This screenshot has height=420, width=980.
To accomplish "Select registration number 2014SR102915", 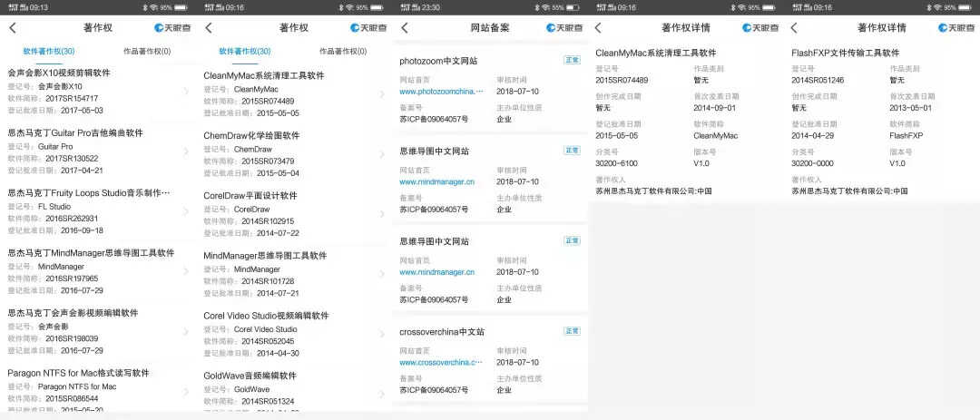I will [x=268, y=221].
